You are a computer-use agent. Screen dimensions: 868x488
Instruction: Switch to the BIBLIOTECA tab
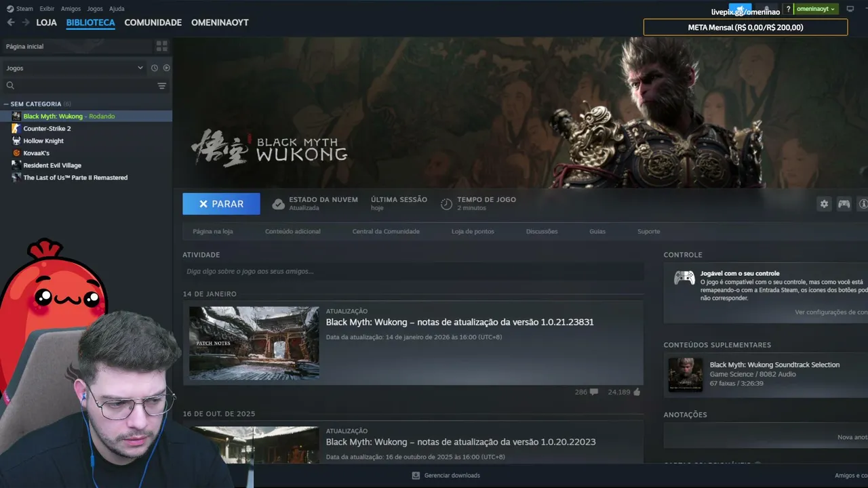(x=90, y=22)
